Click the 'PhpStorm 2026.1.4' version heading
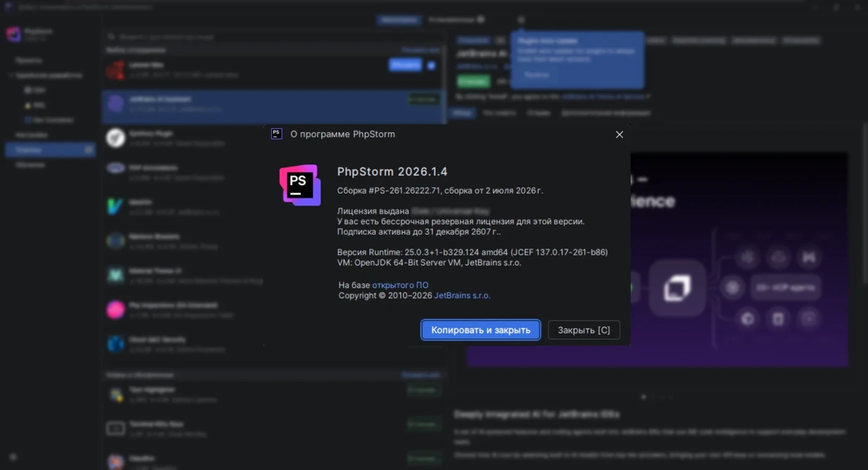Screen dimensions: 868x470 click(393, 171)
